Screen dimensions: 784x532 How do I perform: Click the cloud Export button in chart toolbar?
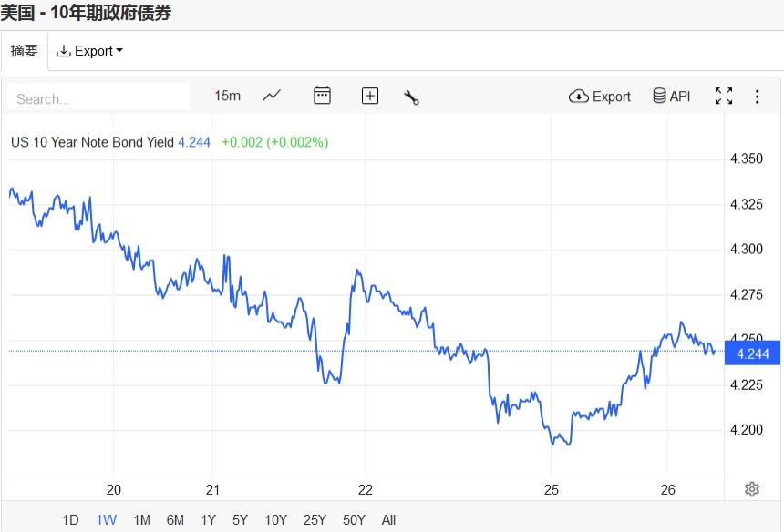click(600, 97)
